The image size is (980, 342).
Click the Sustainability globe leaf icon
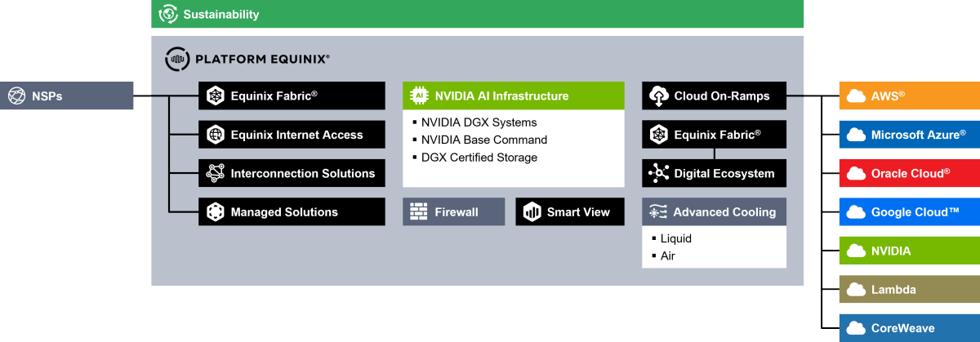[168, 14]
